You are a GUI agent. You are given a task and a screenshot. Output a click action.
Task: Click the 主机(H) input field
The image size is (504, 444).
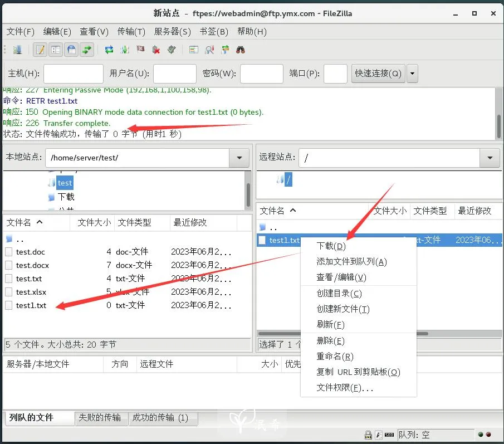coord(74,74)
